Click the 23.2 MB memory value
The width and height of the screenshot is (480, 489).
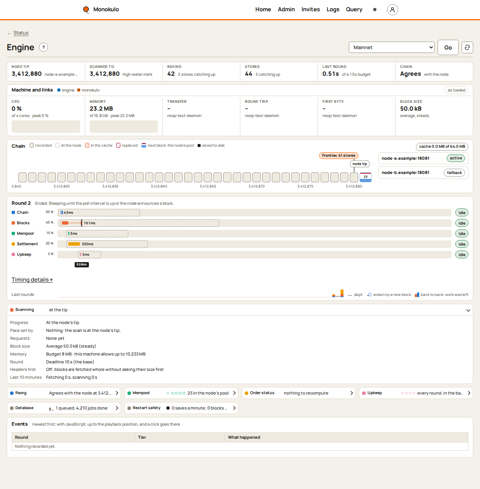[101, 109]
